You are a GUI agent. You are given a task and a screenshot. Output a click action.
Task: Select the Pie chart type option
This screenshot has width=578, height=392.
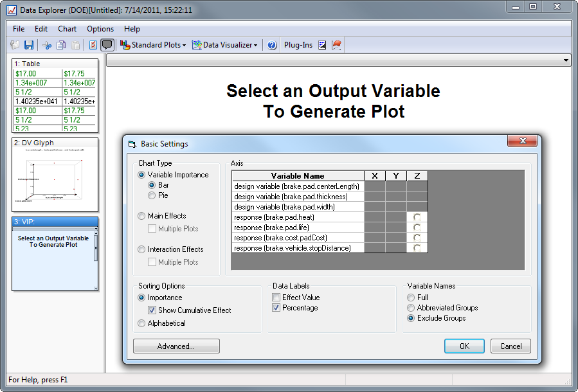coord(152,195)
